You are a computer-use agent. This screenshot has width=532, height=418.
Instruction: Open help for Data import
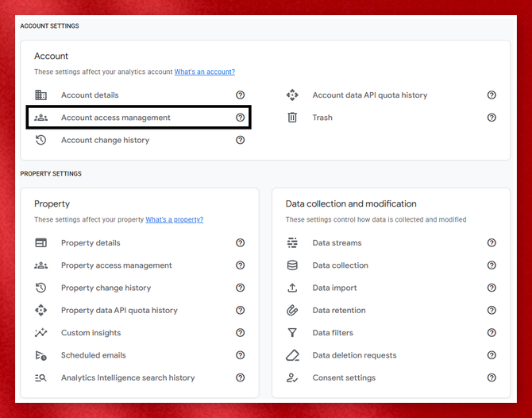pos(492,288)
